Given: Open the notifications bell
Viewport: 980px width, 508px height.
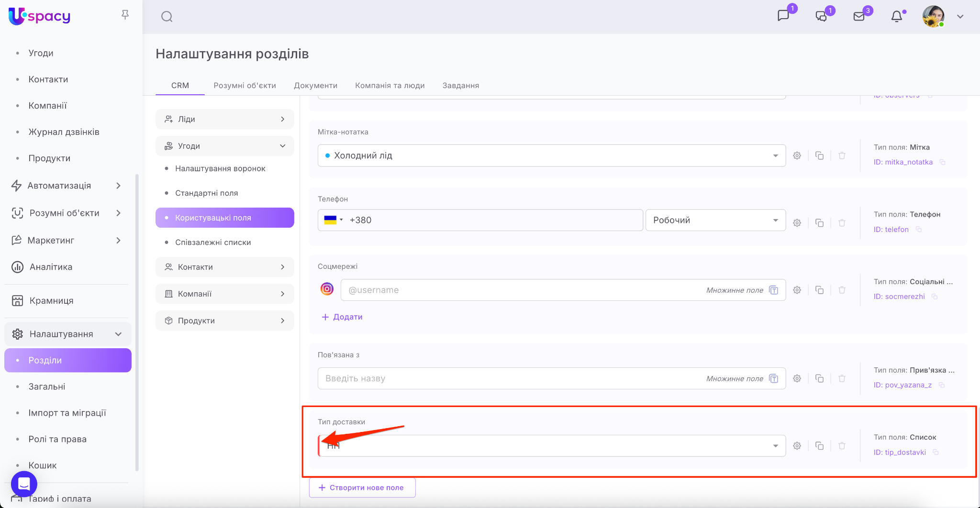Looking at the screenshot, I should (896, 17).
